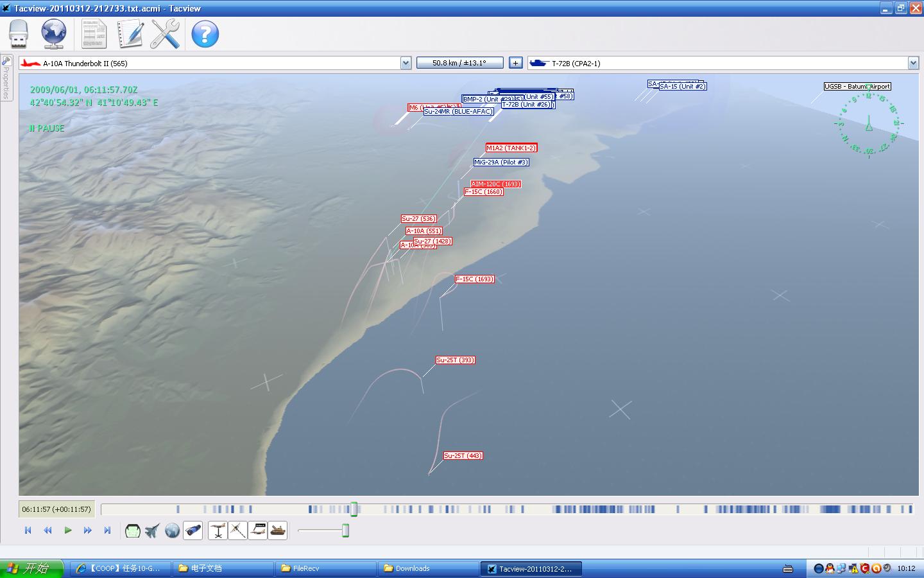Select the AIM-120C (1693) missile label
The width and height of the screenshot is (924, 578).
pyautogui.click(x=495, y=184)
